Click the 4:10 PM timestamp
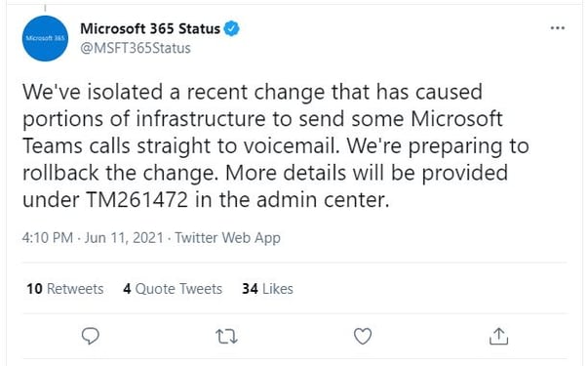Viewport: 588px width, 366px height. point(47,238)
